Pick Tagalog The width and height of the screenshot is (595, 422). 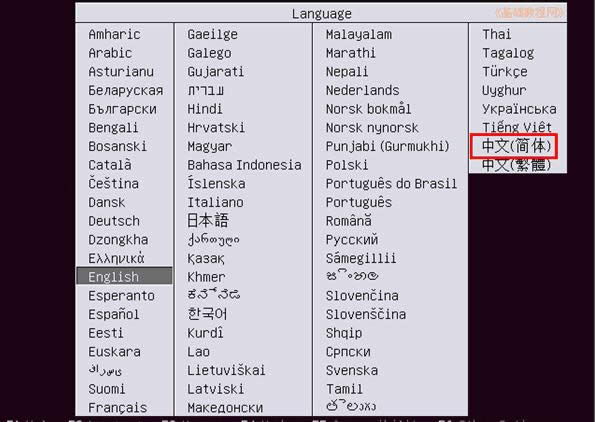508,53
